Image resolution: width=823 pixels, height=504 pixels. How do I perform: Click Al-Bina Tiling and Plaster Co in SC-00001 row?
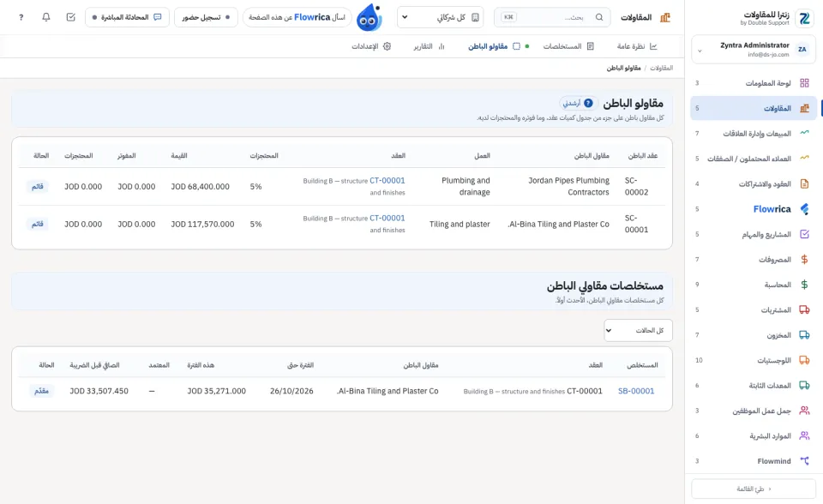(558, 225)
